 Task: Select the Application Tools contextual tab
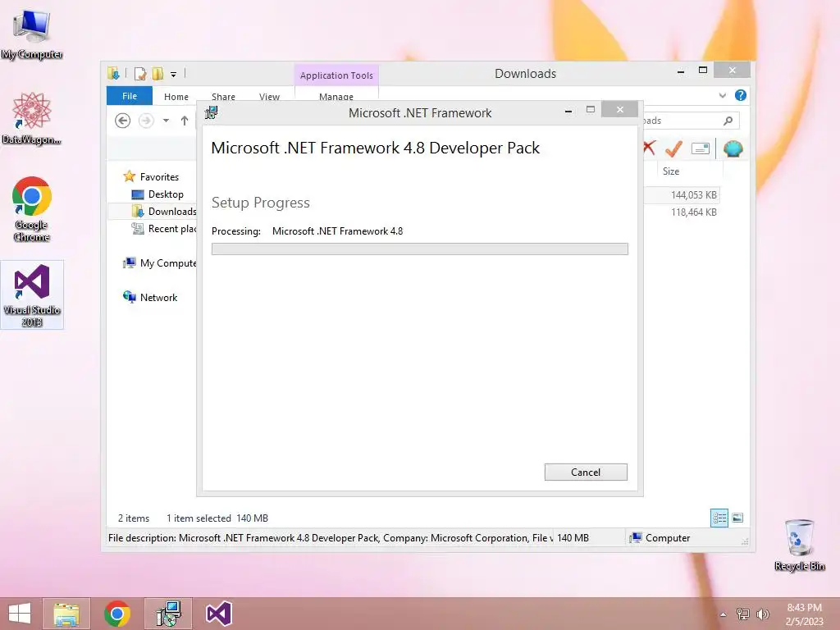tap(336, 75)
